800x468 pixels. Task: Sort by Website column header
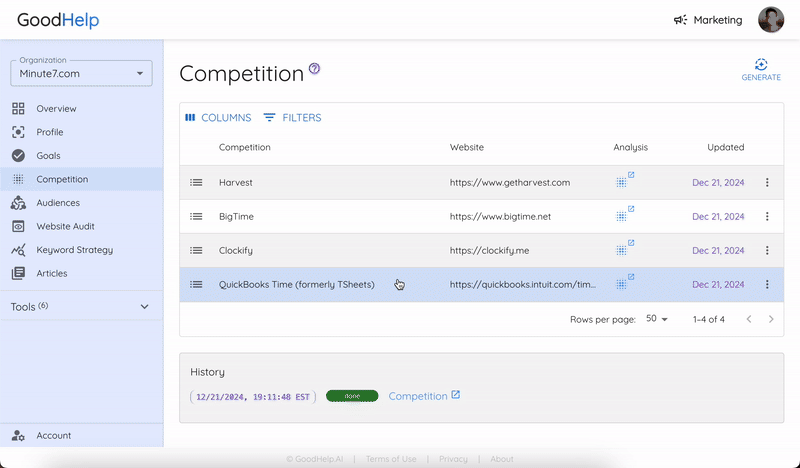[466, 147]
